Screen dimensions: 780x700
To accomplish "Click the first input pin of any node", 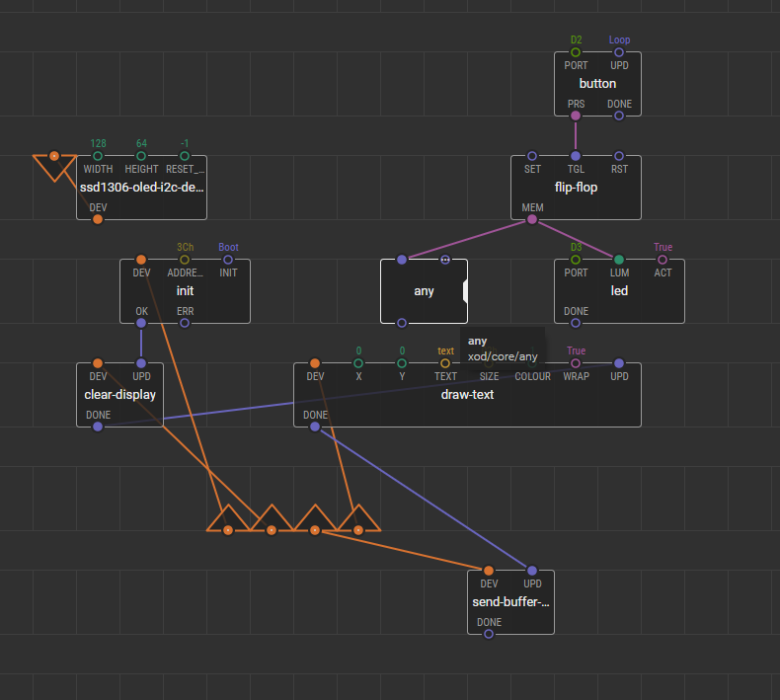I will coord(402,260).
